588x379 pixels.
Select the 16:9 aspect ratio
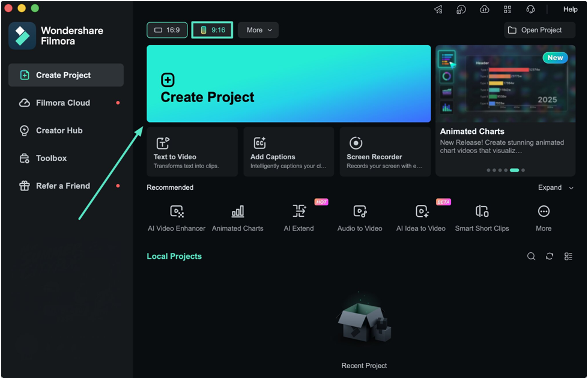point(167,30)
